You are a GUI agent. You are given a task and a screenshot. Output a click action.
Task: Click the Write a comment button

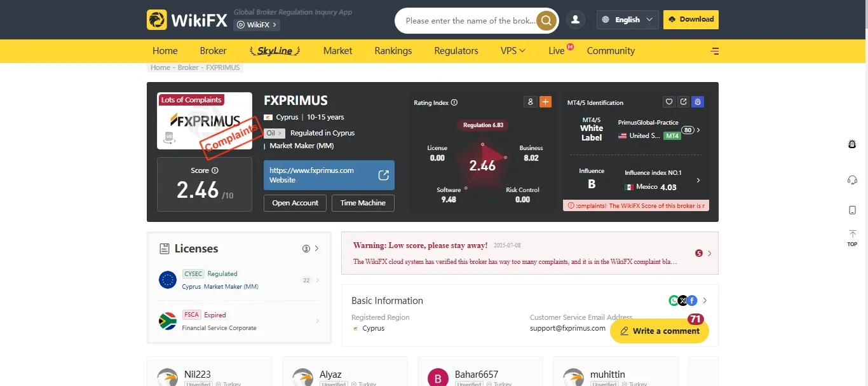point(660,331)
